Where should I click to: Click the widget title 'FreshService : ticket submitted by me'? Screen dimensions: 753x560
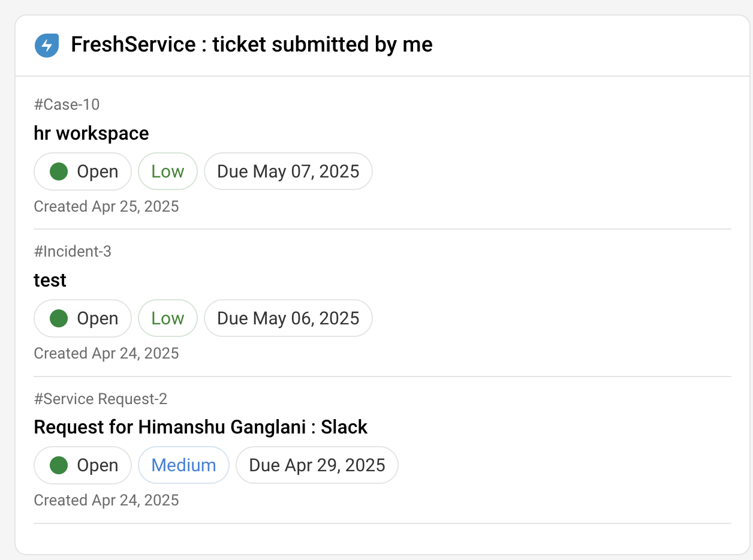pos(251,44)
